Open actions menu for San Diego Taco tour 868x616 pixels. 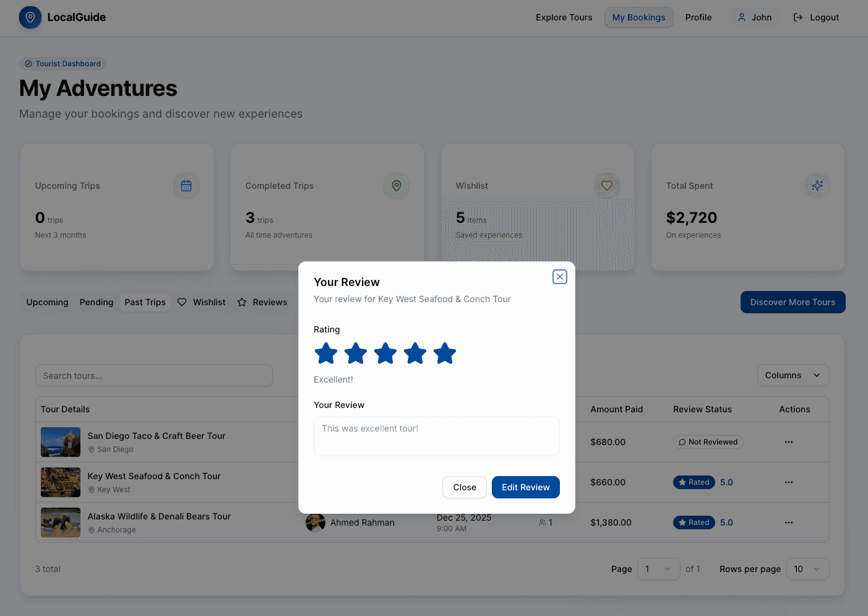(788, 441)
